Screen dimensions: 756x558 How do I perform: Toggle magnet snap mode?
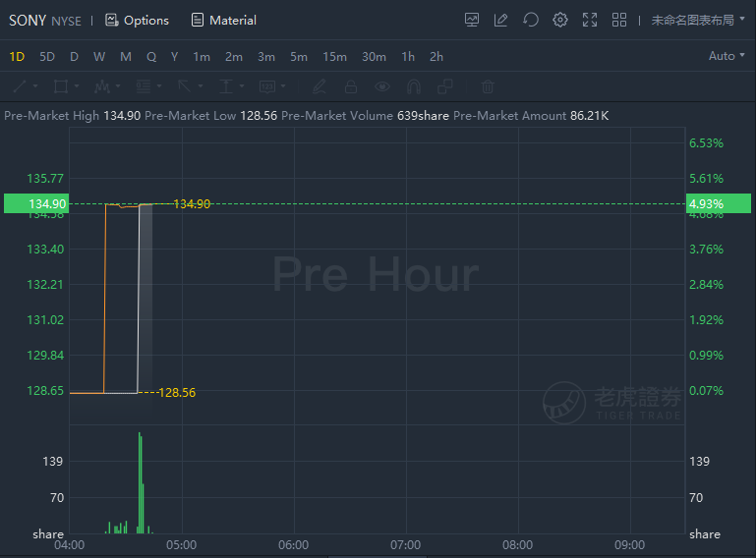coord(414,86)
